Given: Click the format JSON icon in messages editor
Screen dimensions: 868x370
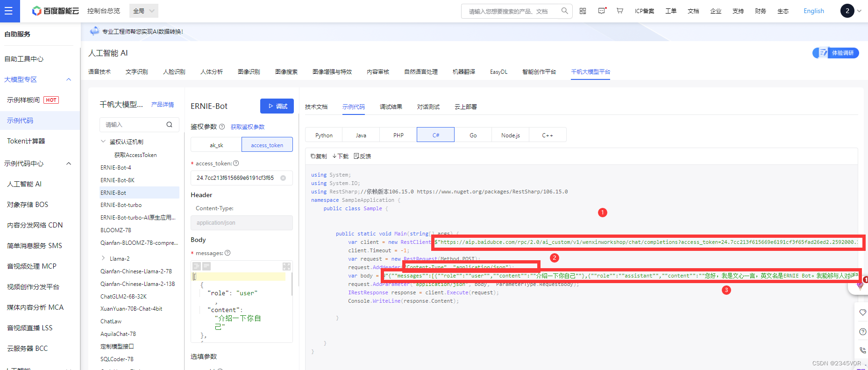Looking at the screenshot, I should pos(197,266).
